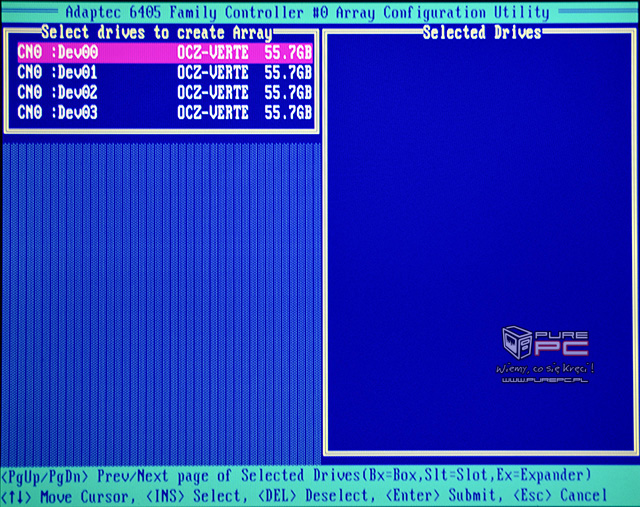Choose the CN0 :Dev02 drive row
640x507 pixels.
click(165, 93)
